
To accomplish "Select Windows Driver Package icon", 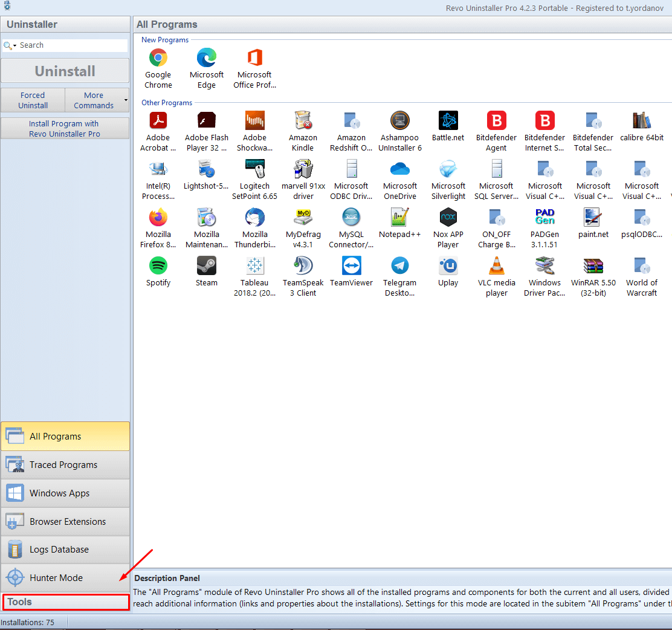I will [x=544, y=266].
